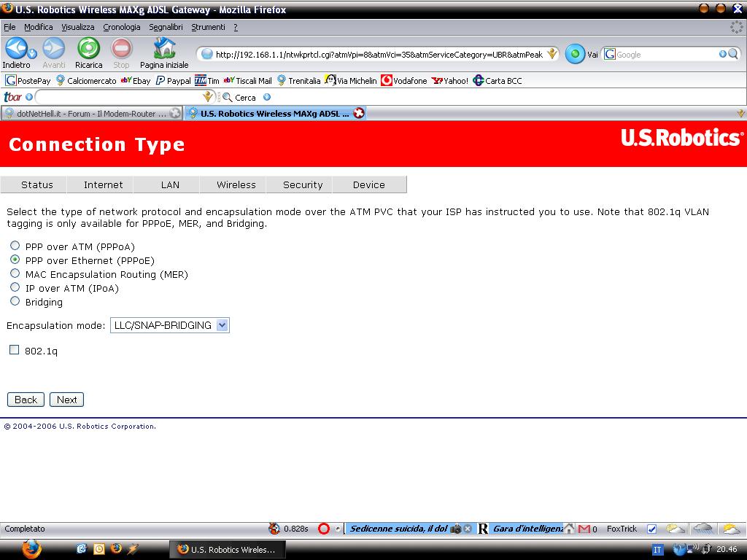
Task: Select PPP over ATM (PPPoA) radio
Action: pyautogui.click(x=15, y=246)
